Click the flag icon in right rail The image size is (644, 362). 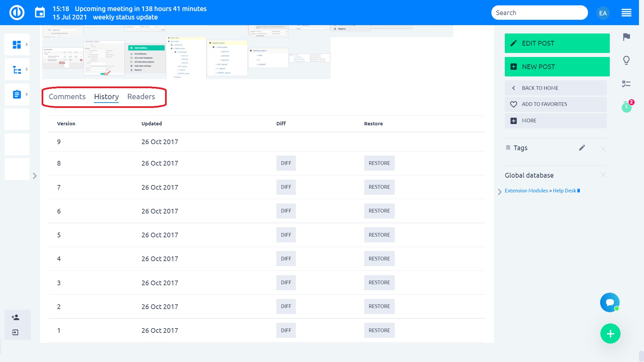click(626, 37)
